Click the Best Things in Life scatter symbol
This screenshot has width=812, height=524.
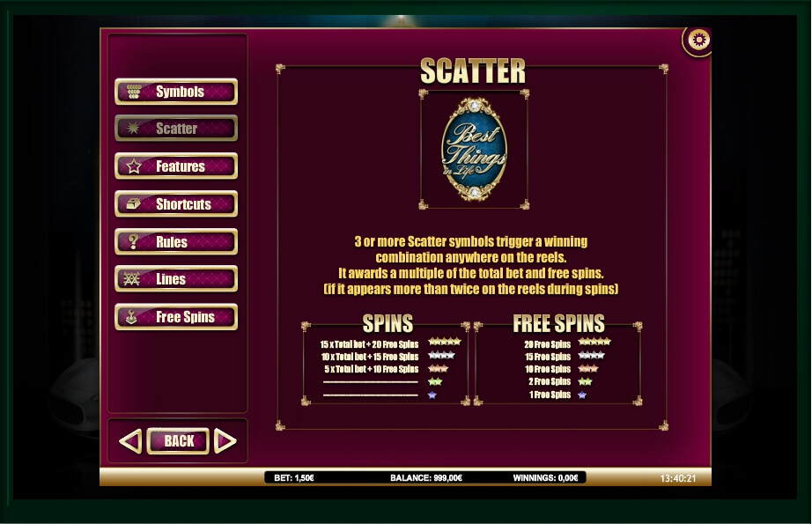coord(474,150)
